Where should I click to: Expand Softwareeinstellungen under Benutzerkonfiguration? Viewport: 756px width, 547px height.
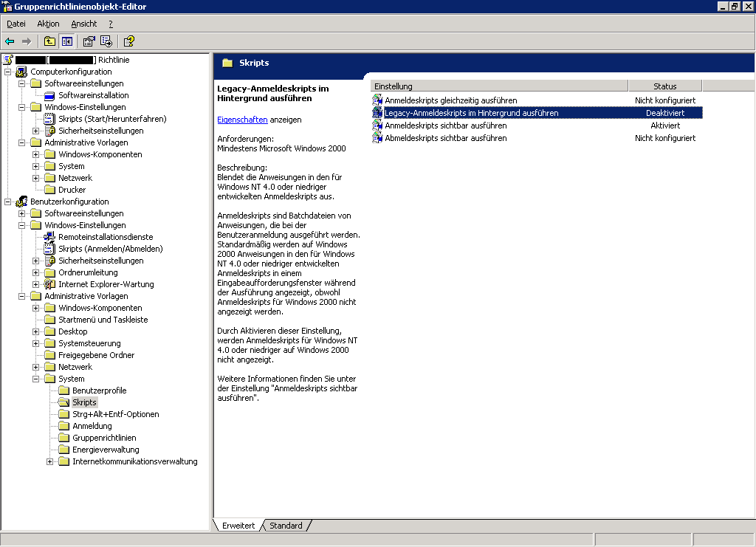pos(21,213)
